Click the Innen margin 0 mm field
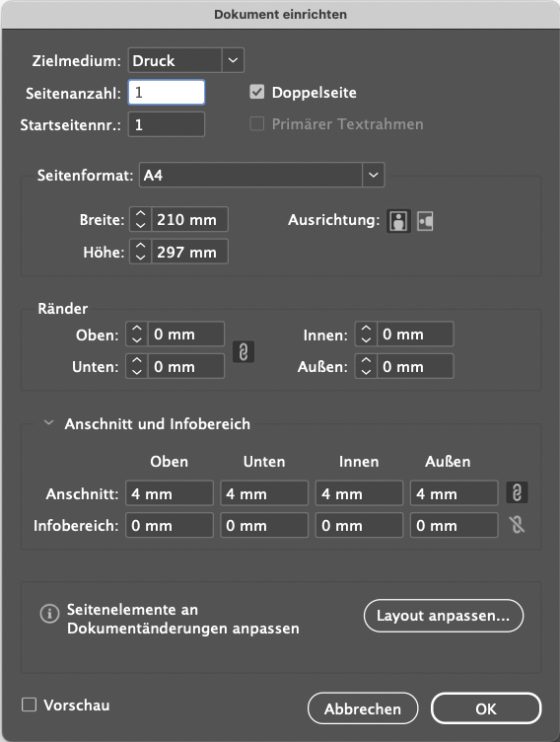This screenshot has width=560, height=742. (415, 334)
